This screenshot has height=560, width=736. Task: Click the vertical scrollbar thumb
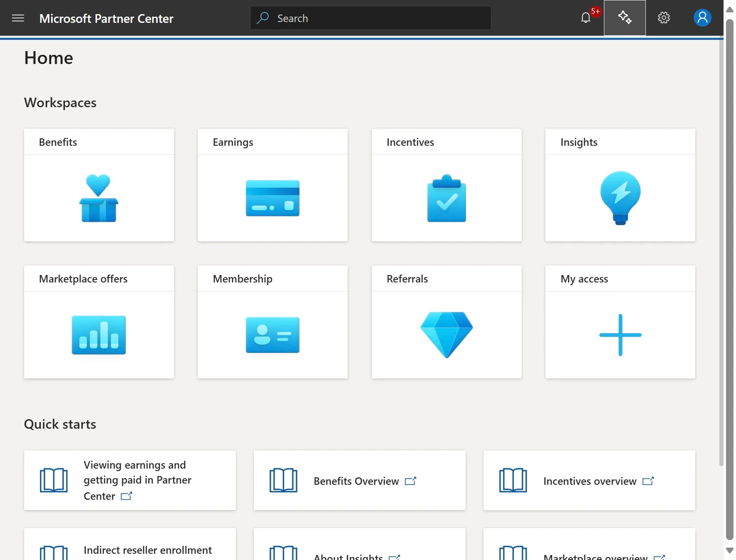click(730, 279)
